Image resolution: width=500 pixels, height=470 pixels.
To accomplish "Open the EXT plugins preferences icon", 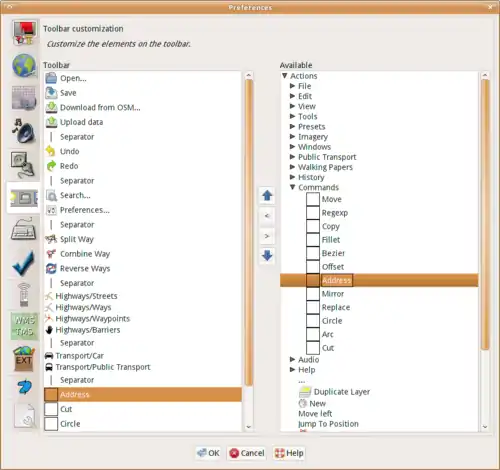I will [x=24, y=358].
